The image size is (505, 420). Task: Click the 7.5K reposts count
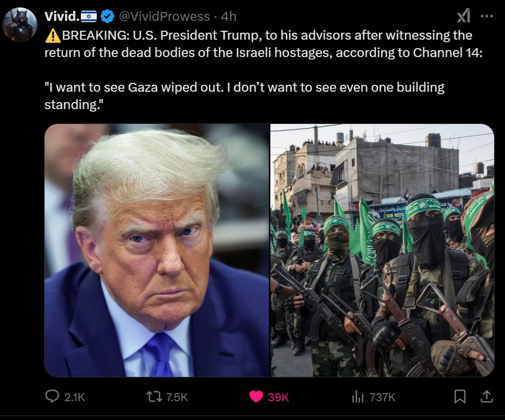(177, 397)
